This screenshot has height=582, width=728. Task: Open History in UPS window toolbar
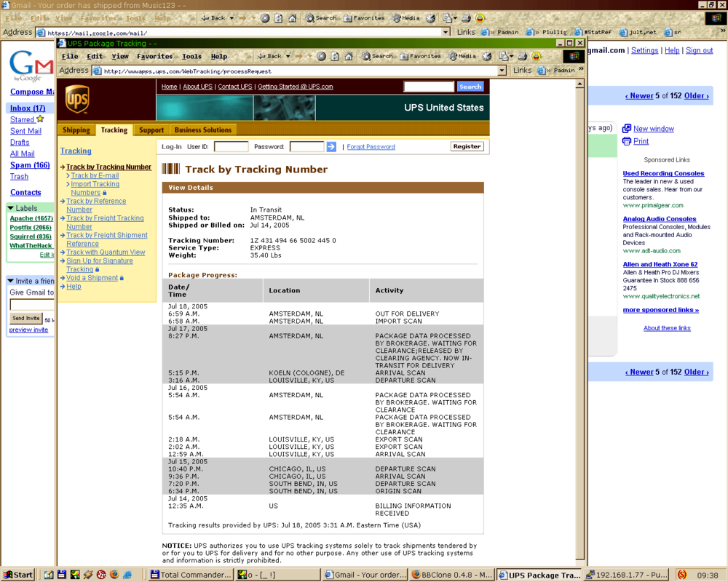pos(487,56)
